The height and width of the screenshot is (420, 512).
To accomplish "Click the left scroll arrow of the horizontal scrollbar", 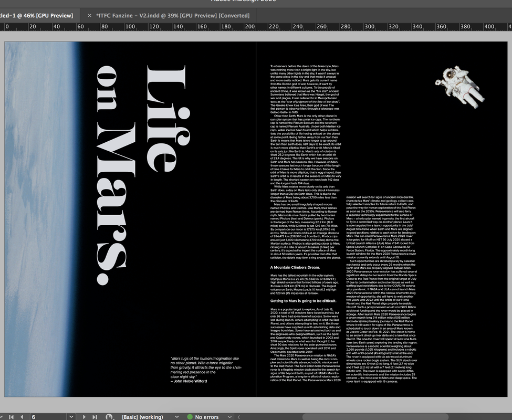I will click(239, 417).
